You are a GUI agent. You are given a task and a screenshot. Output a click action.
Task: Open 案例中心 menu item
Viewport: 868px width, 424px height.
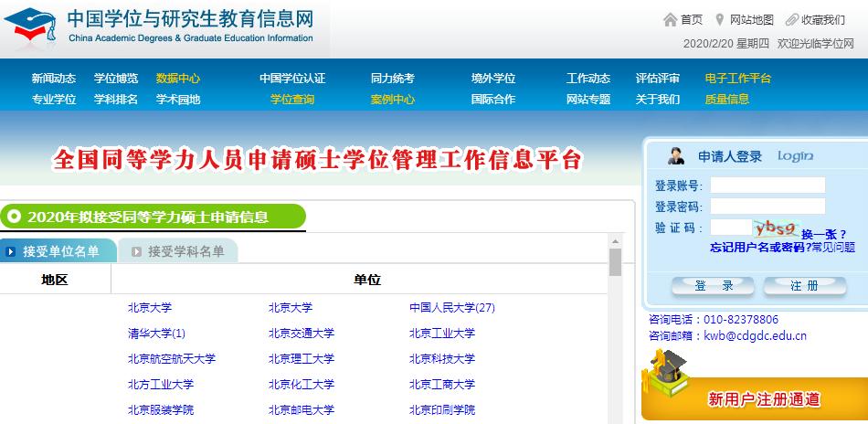(x=393, y=100)
